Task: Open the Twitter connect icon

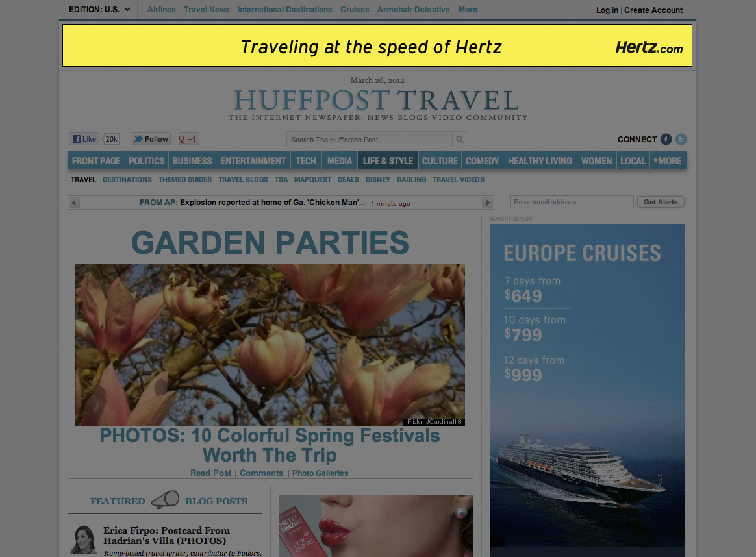Action: point(681,139)
